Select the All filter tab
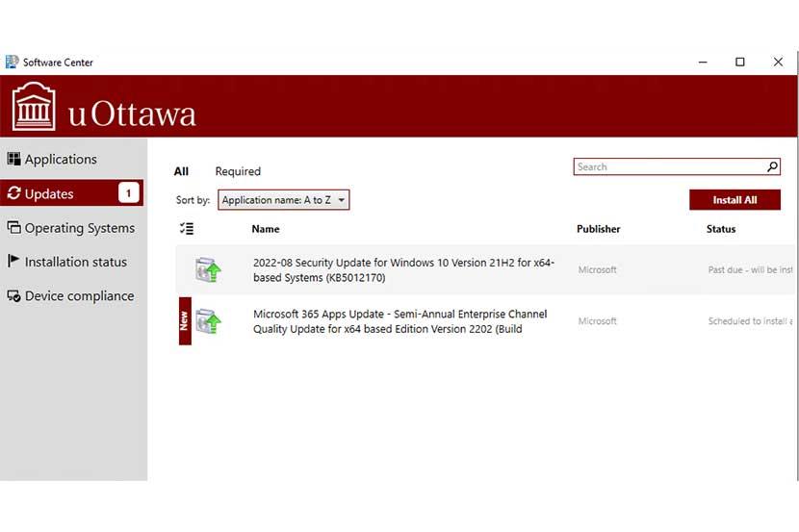Screen dimensions: 799x532 (x=181, y=171)
